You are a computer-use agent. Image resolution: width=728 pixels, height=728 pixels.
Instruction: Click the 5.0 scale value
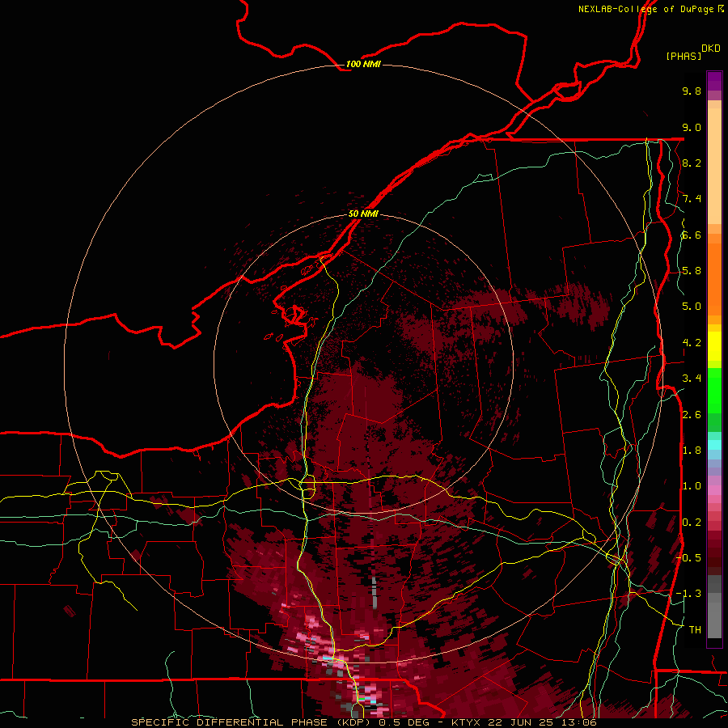click(x=692, y=307)
